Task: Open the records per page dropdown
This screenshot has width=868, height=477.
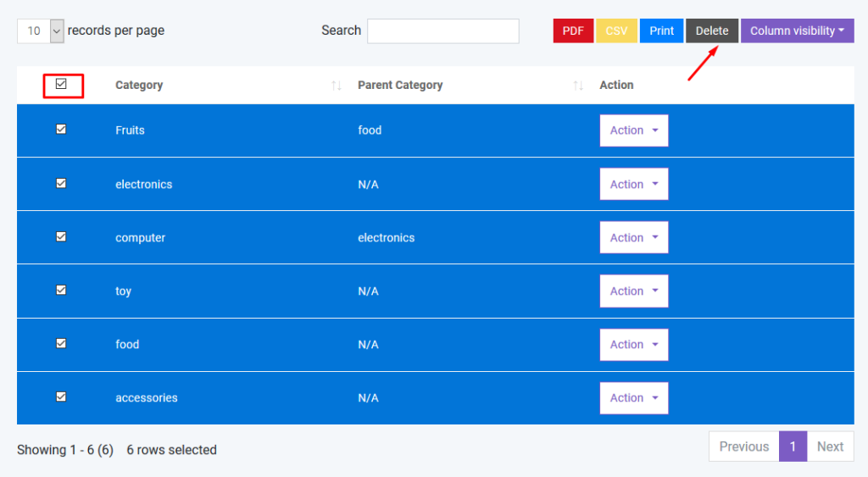Action: tap(41, 31)
